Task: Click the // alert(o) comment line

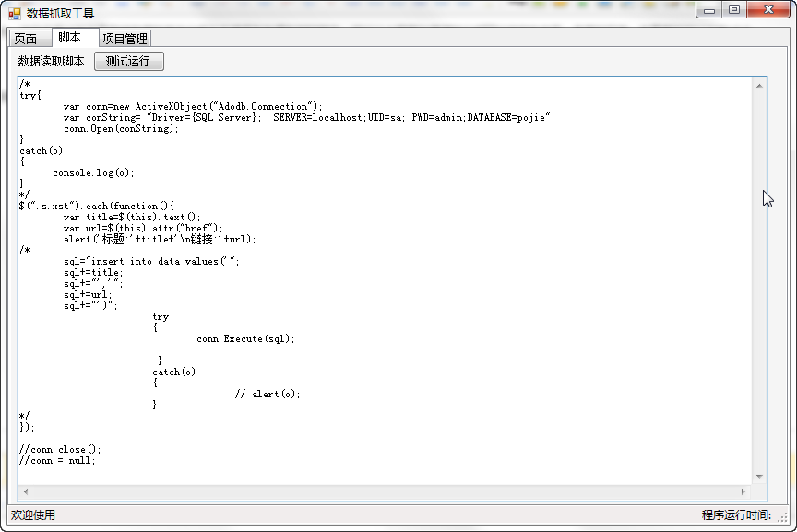Action: [x=268, y=394]
